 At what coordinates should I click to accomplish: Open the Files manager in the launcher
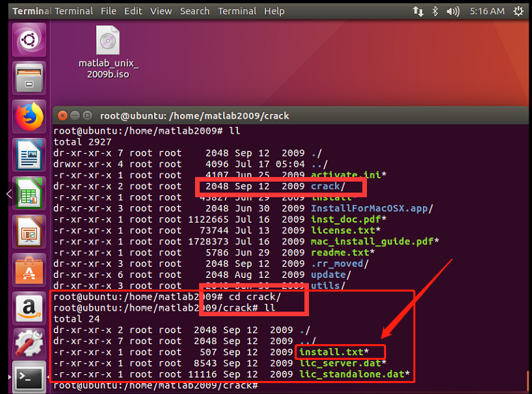click(29, 78)
